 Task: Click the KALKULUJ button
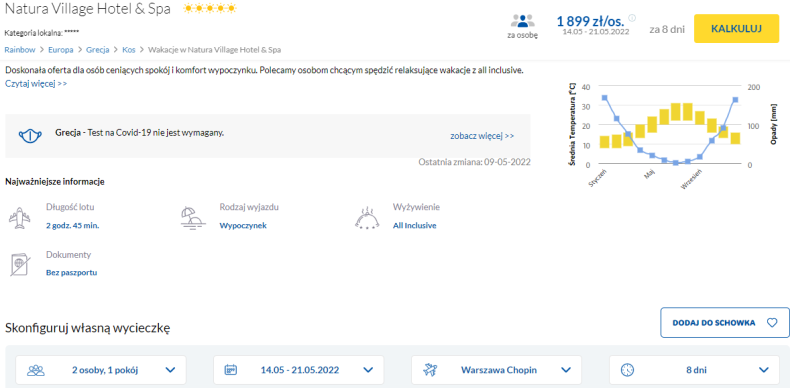pos(737,29)
